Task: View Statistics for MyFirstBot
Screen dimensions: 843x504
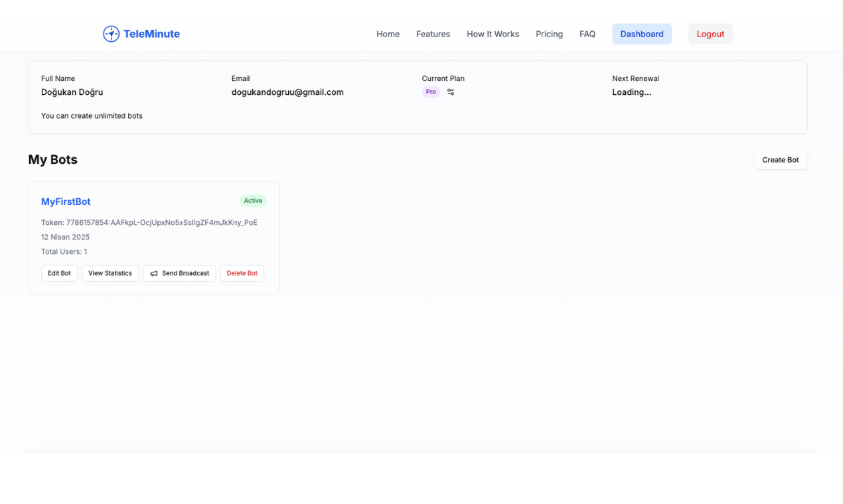Action: [110, 273]
